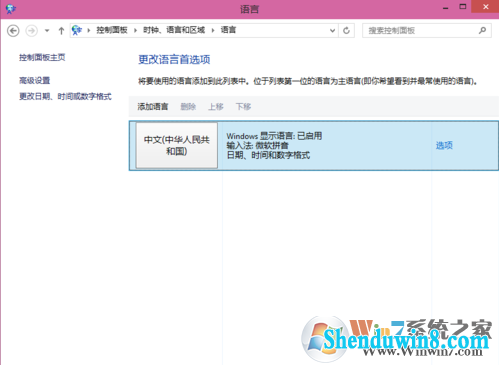Screen dimensions: 499x365
Task: Go up one level with the up arrow
Action: [61, 31]
